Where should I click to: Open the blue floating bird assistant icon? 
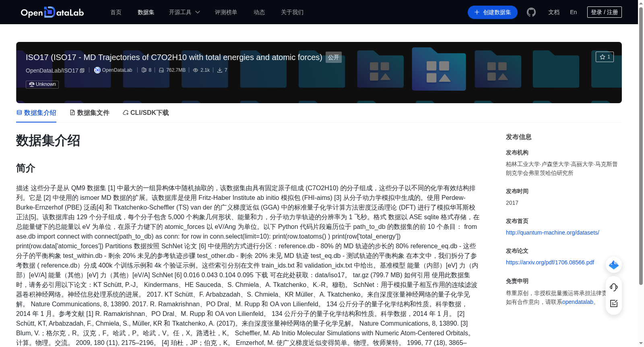[x=614, y=265]
